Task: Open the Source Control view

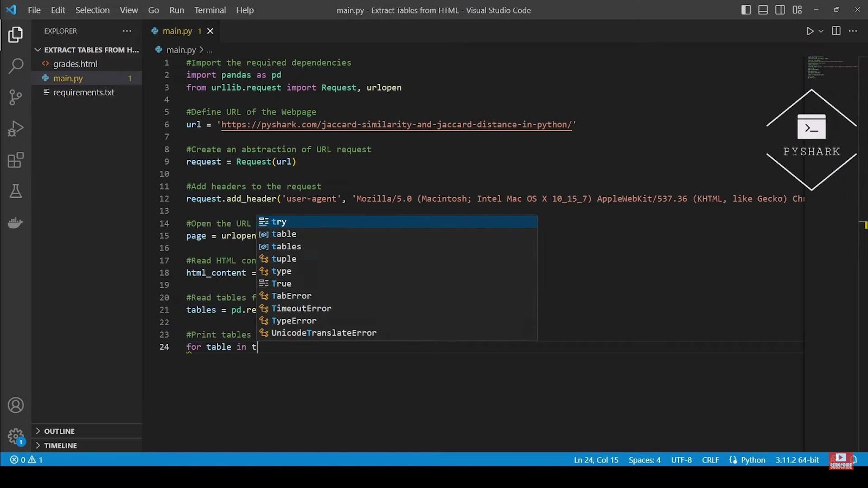Action: [16, 97]
